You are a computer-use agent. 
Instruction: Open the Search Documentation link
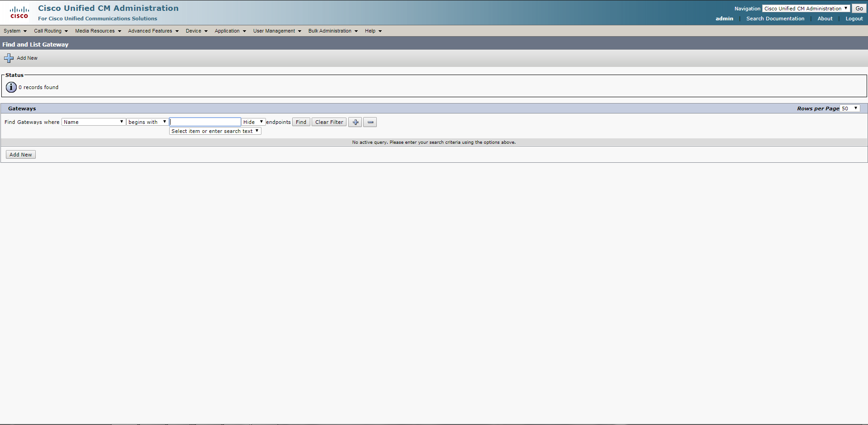coord(775,19)
